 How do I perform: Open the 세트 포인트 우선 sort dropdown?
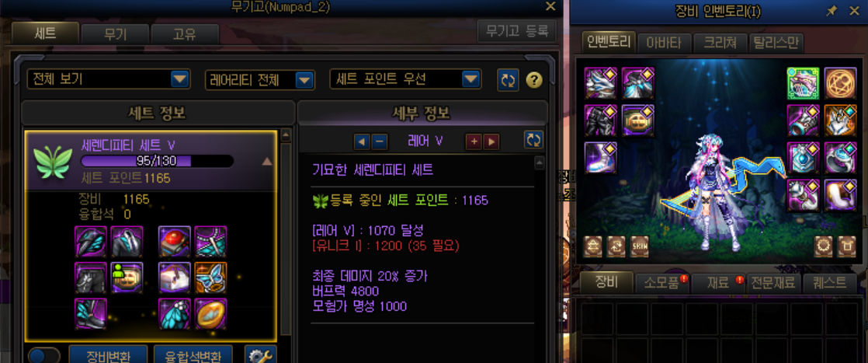[x=405, y=79]
